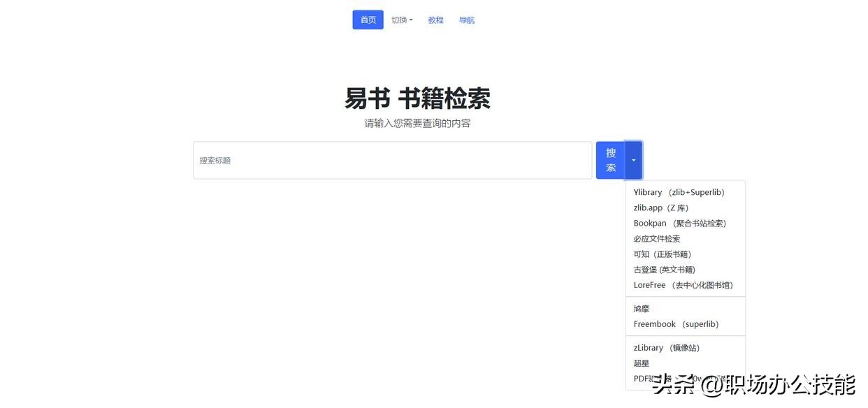Click the 易书 书籍检索 page heading

pyautogui.click(x=417, y=99)
